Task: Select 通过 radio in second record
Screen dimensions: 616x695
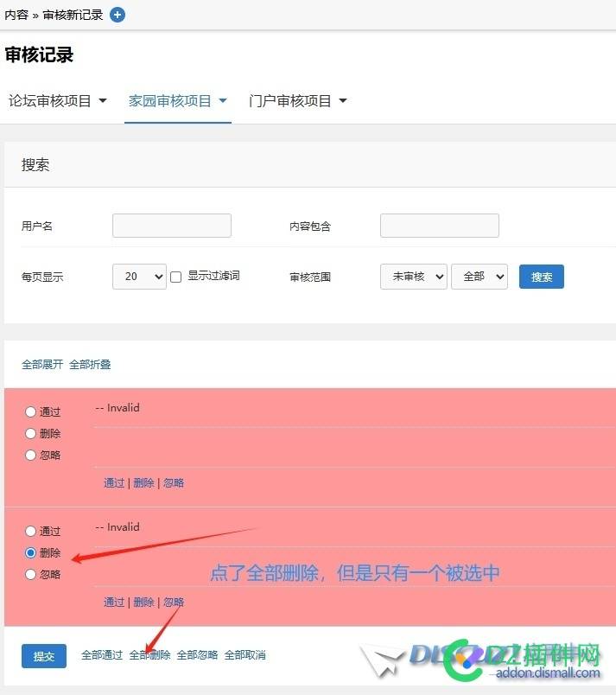Action: [30, 531]
